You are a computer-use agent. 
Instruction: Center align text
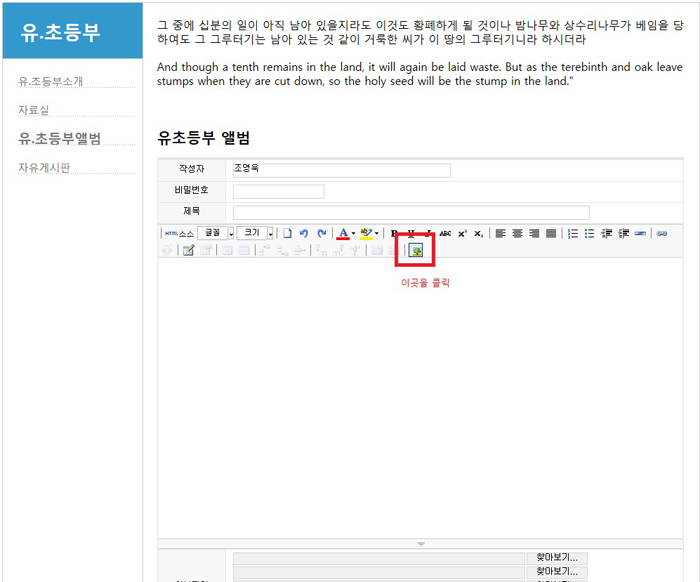tap(517, 233)
